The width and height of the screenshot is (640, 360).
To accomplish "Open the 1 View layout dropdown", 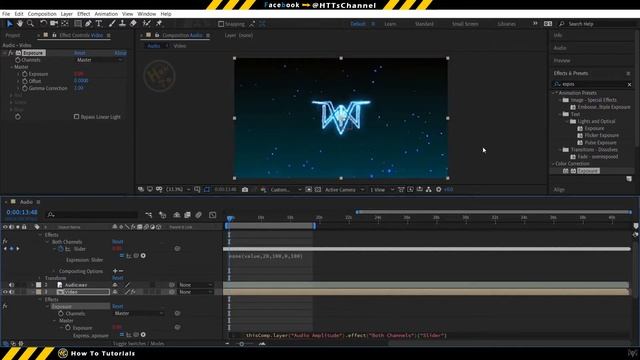I will (382, 189).
